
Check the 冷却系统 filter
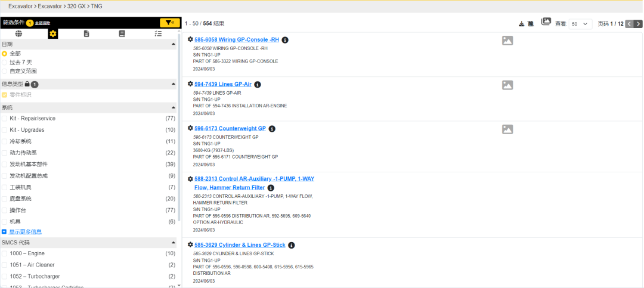(x=5, y=141)
